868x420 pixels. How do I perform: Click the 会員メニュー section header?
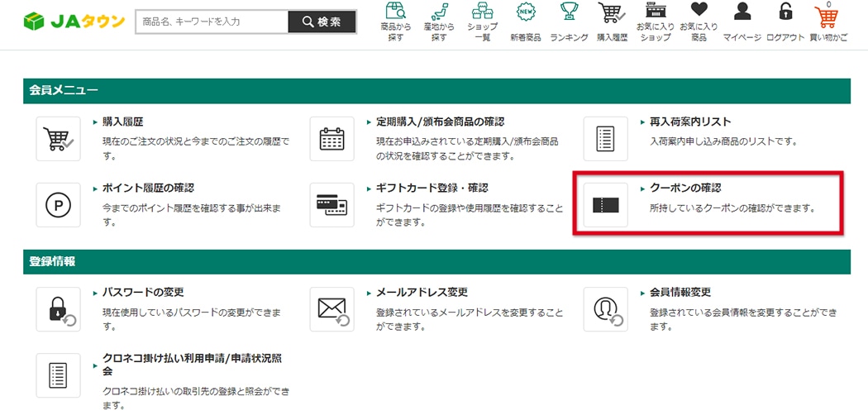[x=436, y=91]
